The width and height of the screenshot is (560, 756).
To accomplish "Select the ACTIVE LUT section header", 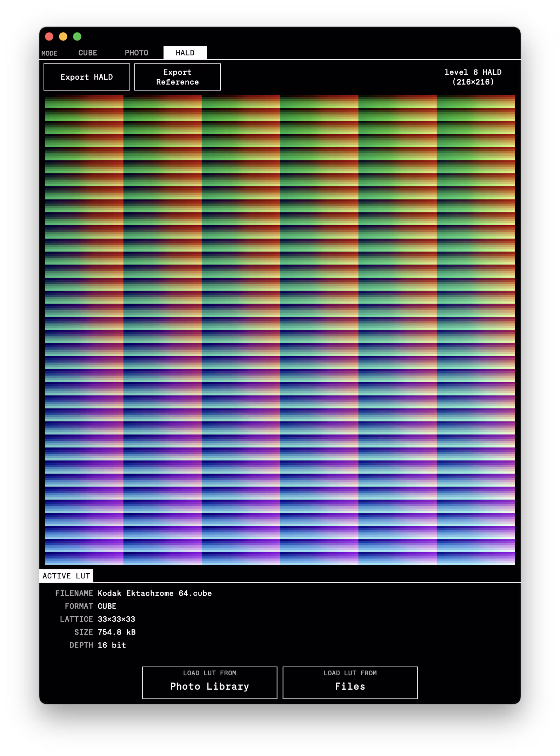I will tap(66, 576).
